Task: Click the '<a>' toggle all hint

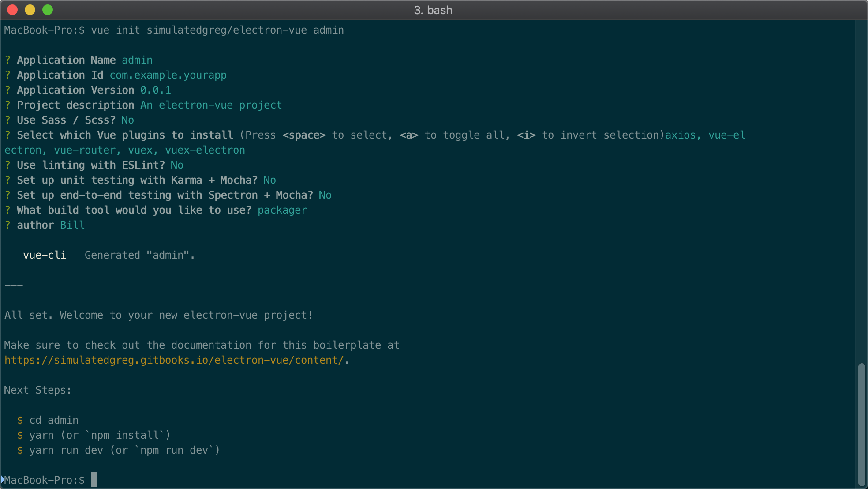Action: pyautogui.click(x=409, y=135)
